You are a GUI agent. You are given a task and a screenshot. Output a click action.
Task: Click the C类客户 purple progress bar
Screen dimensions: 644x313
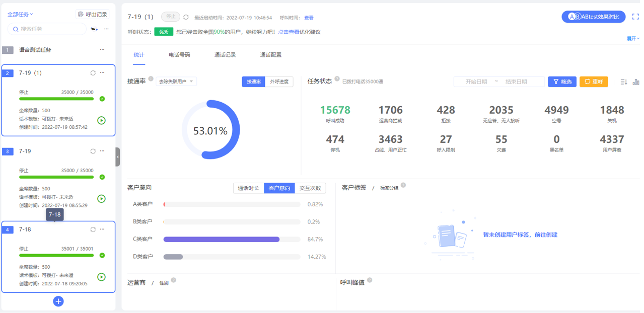[222, 240]
